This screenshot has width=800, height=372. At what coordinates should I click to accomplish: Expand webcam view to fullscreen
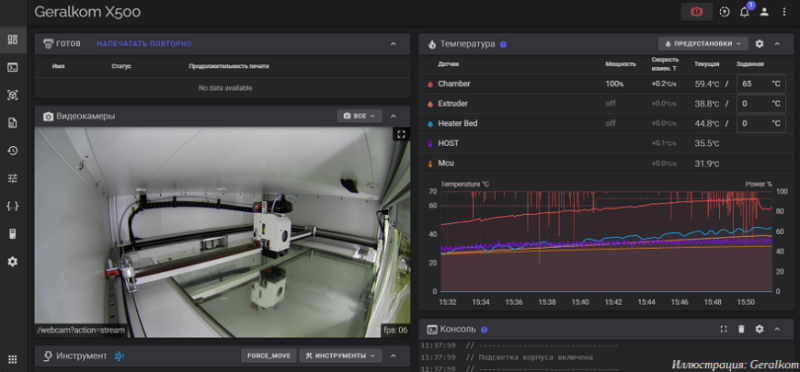coord(401,134)
